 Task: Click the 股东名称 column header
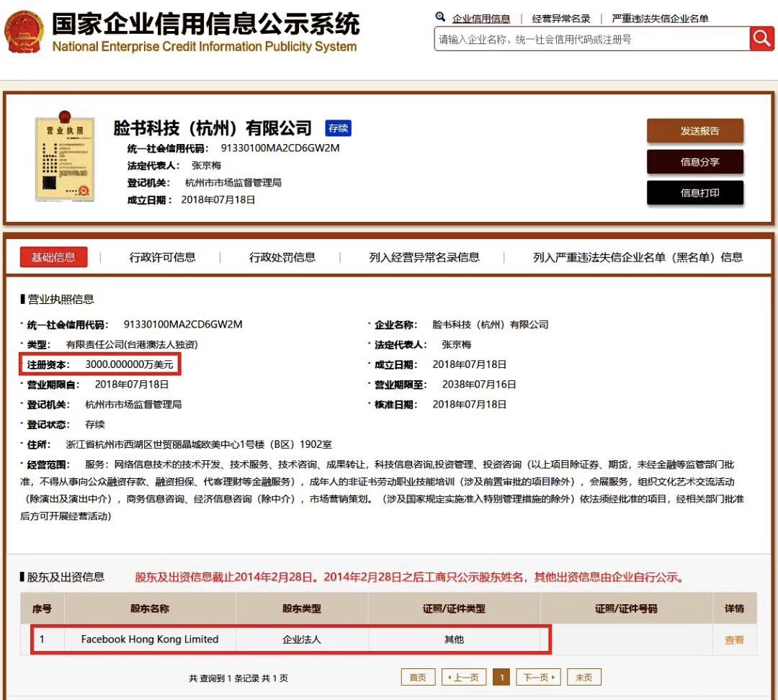[150, 609]
